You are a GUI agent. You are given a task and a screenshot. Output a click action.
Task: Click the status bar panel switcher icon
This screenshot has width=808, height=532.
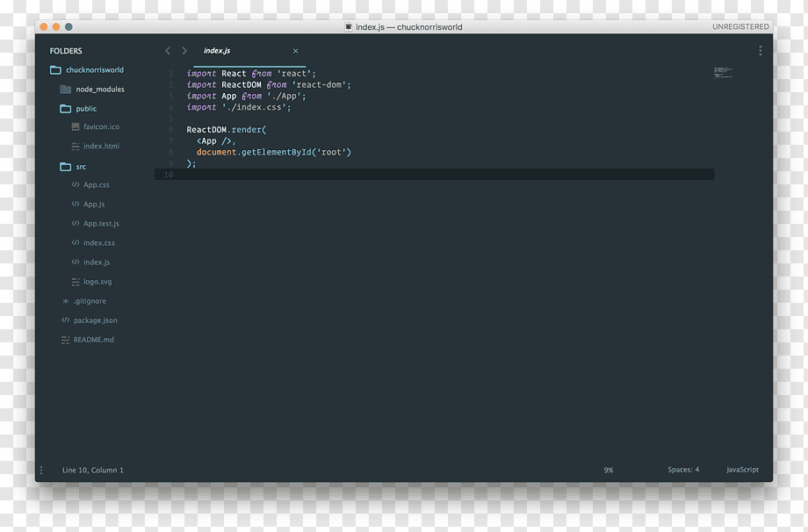[x=41, y=471]
